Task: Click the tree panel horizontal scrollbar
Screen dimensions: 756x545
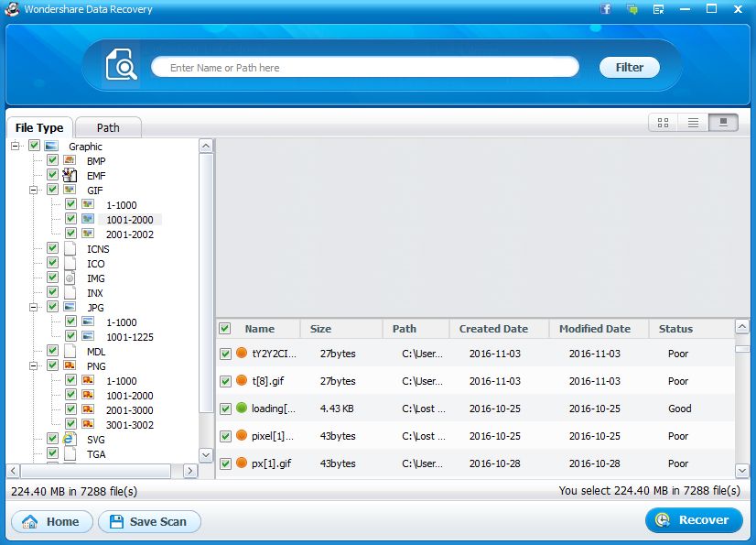Action: tap(92, 471)
